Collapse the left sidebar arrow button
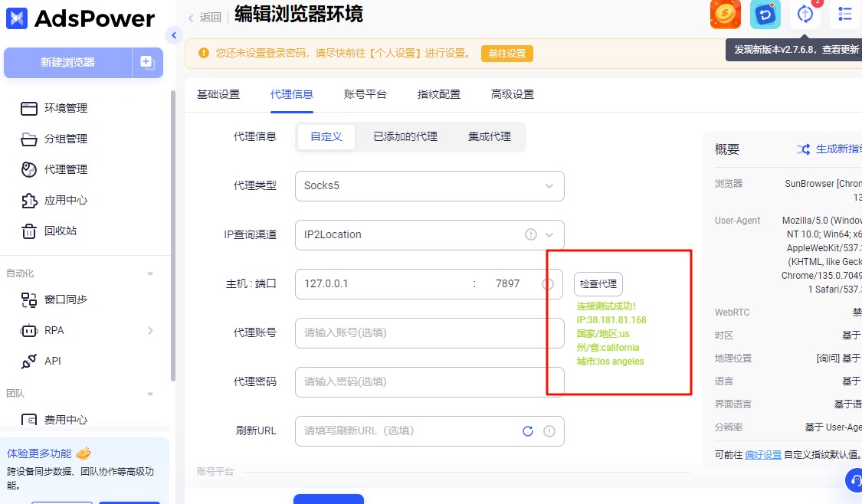The width and height of the screenshot is (862, 504). tap(174, 35)
